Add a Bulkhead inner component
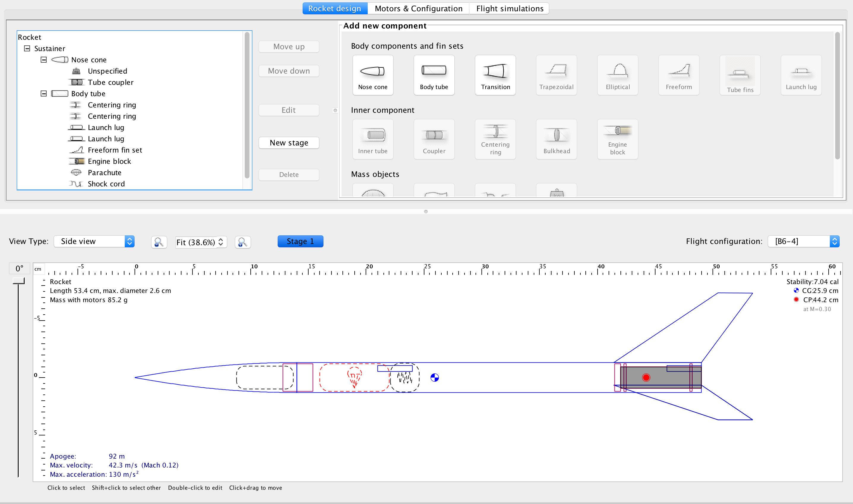Image resolution: width=853 pixels, height=504 pixels. (556, 139)
